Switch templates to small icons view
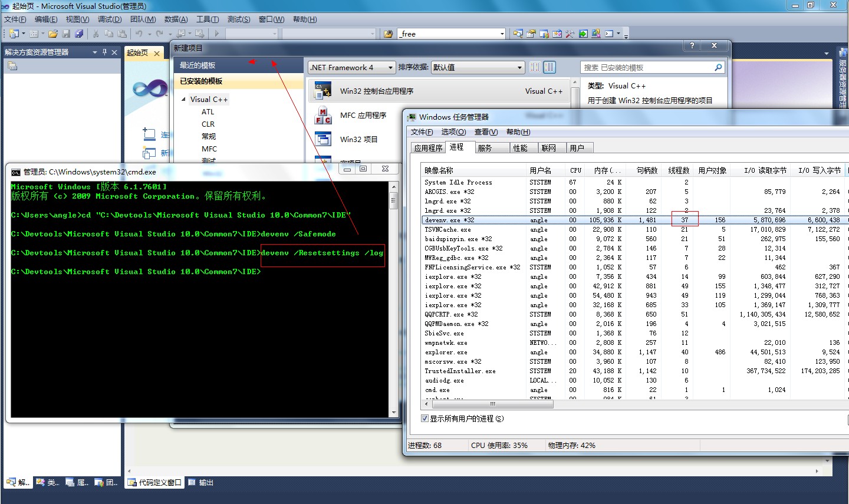The width and height of the screenshot is (849, 504). tap(535, 67)
